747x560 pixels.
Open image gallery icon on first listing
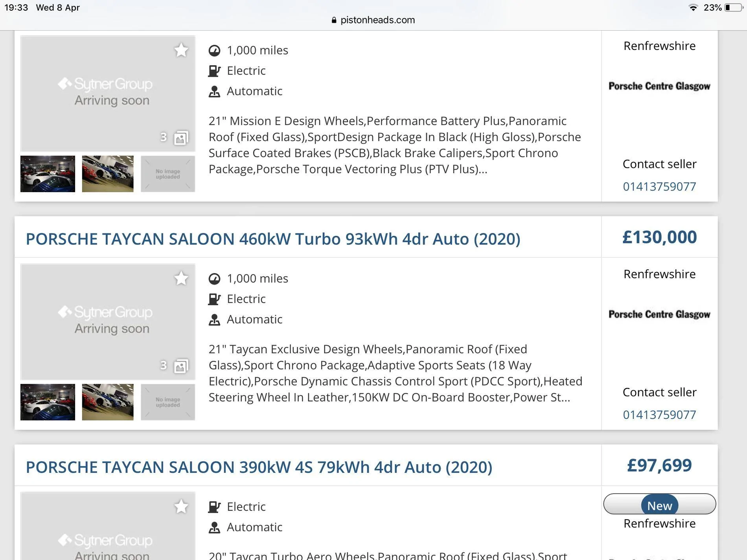(181, 138)
